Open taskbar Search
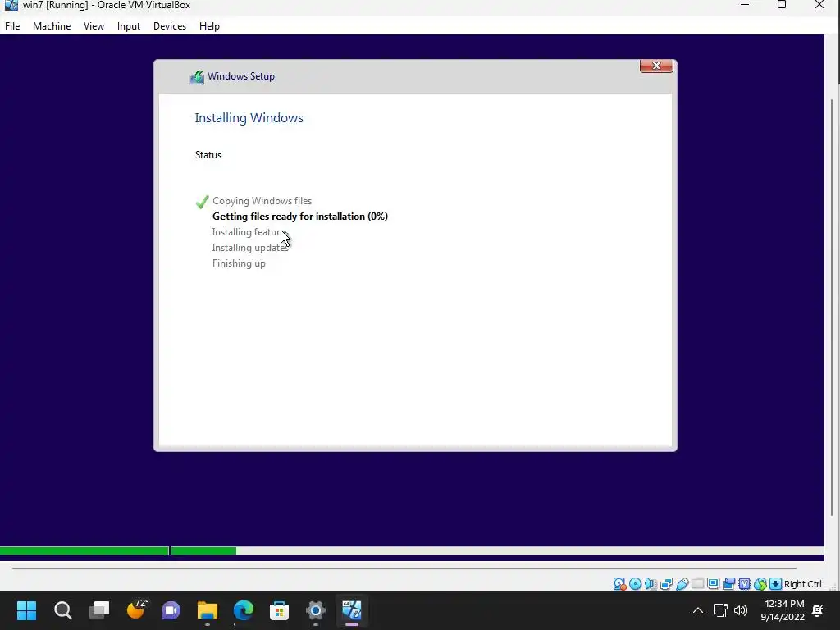The image size is (840, 630). coord(62,610)
